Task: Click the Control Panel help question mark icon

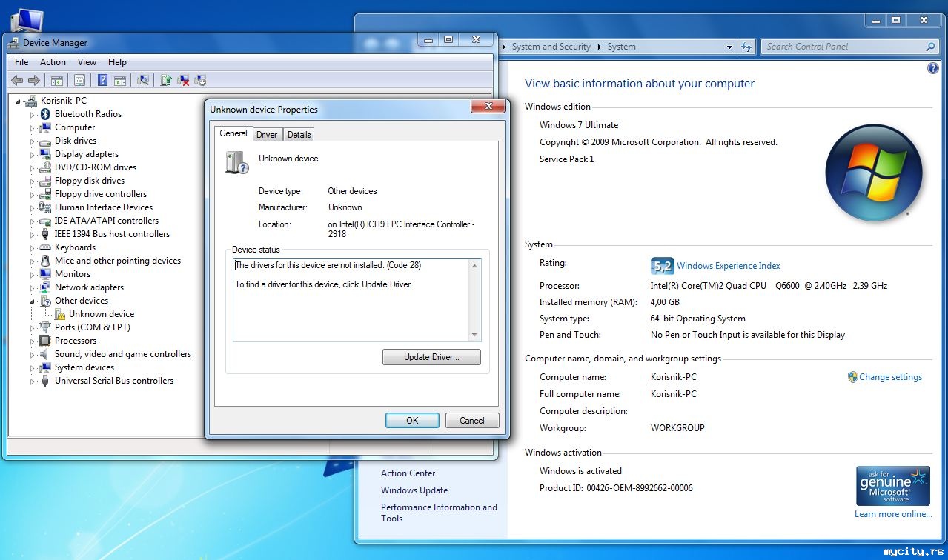Action: point(933,68)
